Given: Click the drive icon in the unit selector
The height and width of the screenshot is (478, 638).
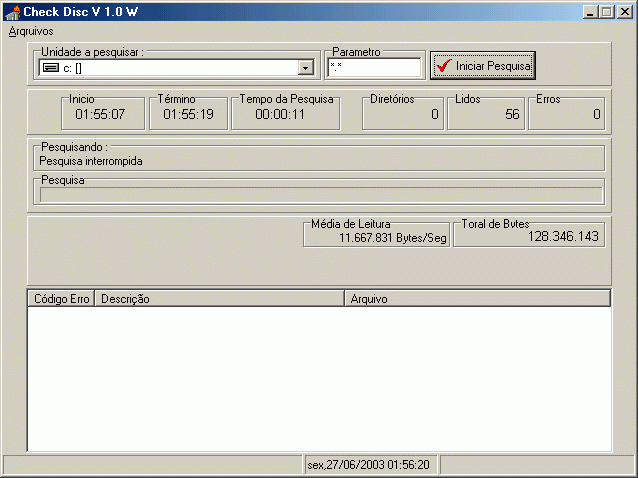Looking at the screenshot, I should click(48, 68).
